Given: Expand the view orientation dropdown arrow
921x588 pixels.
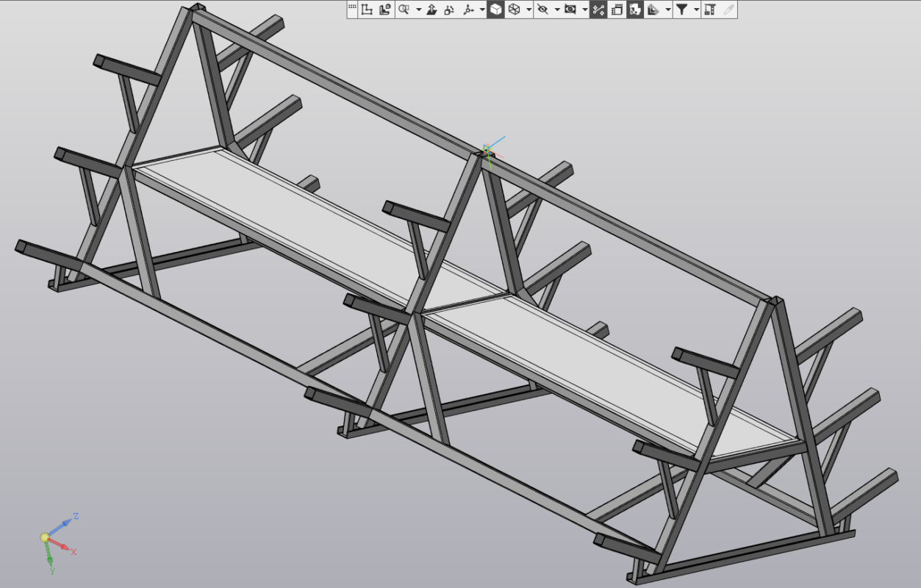Looking at the screenshot, I should (x=481, y=10).
